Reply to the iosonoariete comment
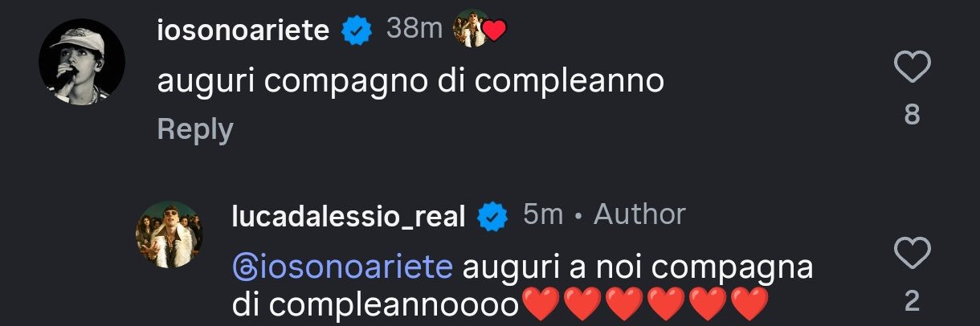This screenshot has height=326, width=980. pyautogui.click(x=195, y=129)
